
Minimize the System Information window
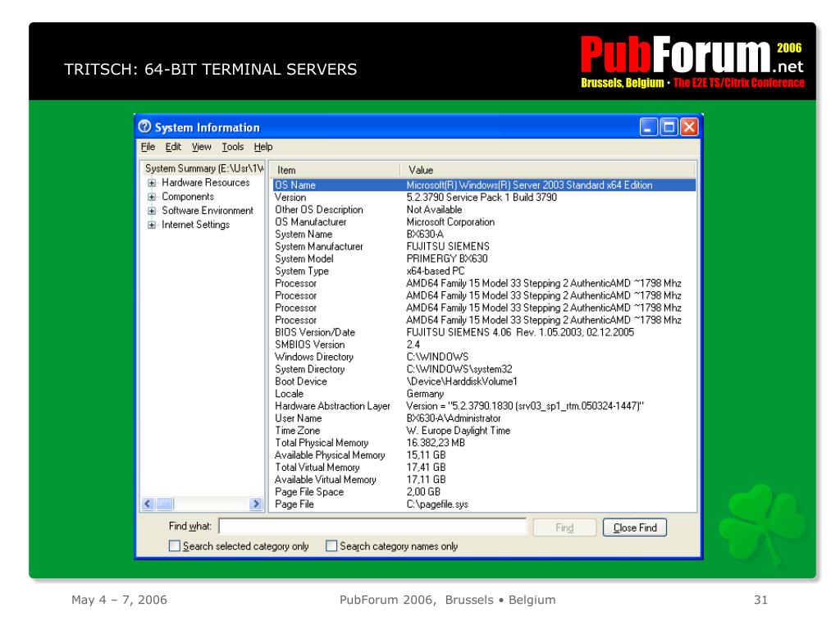click(648, 127)
